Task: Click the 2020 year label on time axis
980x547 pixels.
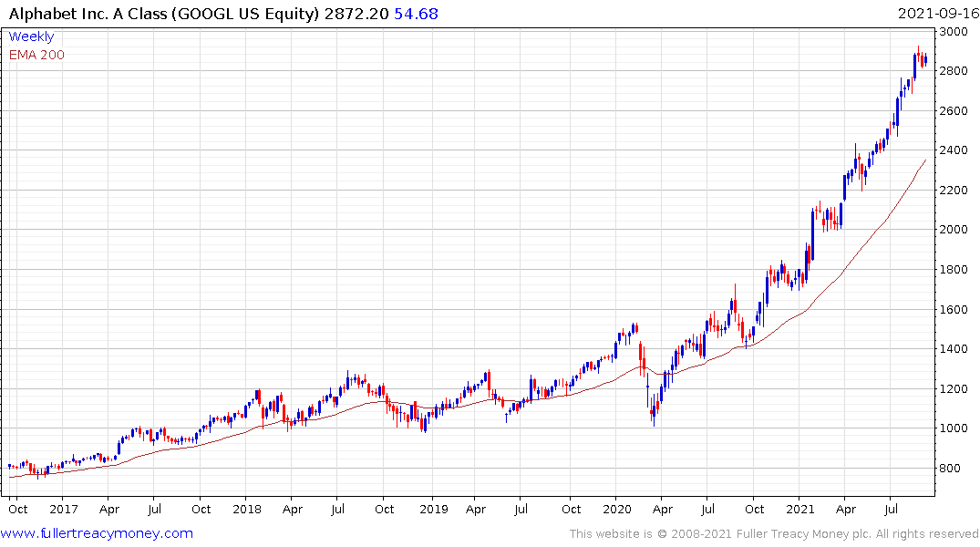Action: [617, 509]
